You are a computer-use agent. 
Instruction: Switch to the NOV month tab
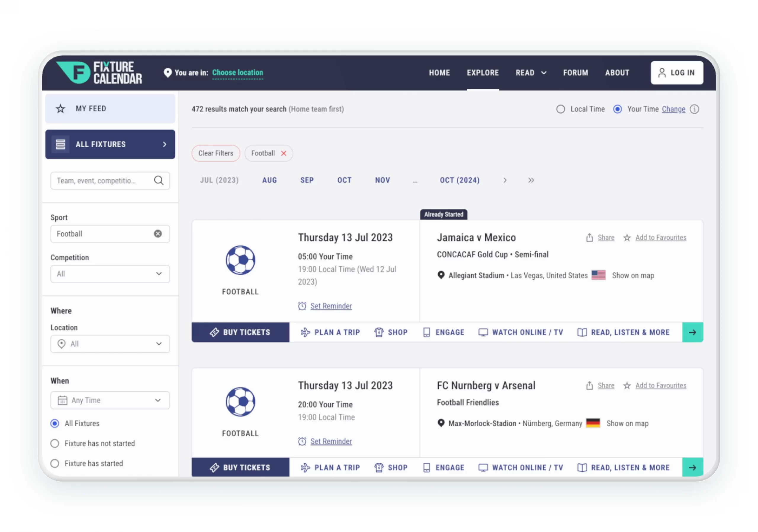click(382, 180)
